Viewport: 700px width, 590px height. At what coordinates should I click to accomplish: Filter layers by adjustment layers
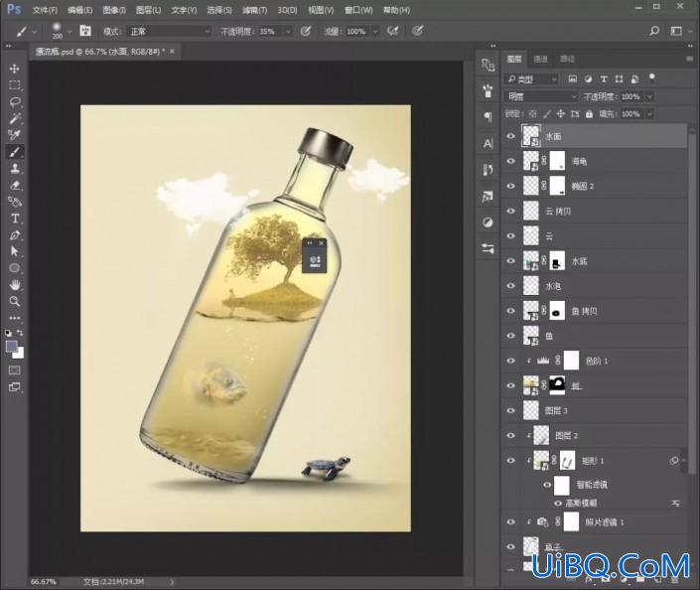pyautogui.click(x=588, y=79)
